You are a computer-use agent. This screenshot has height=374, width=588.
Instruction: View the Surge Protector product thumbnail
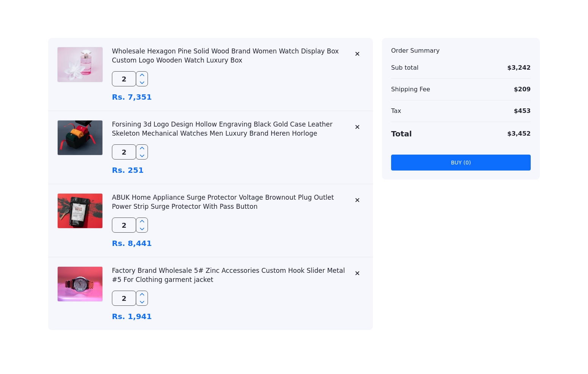click(x=80, y=211)
